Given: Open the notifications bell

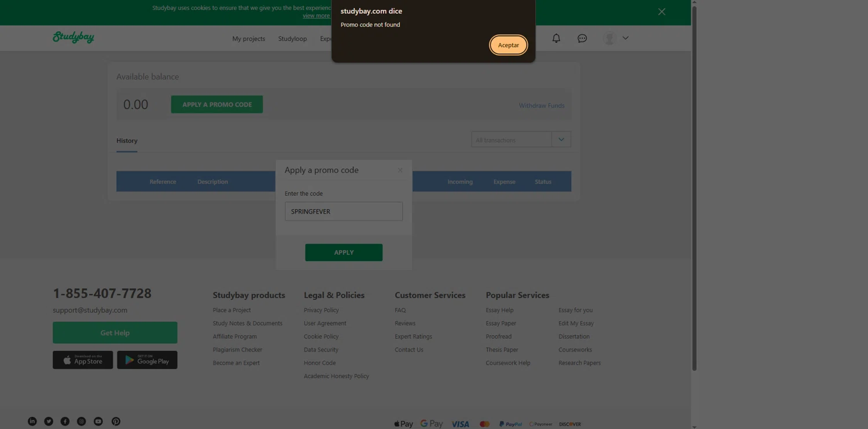Looking at the screenshot, I should click(556, 38).
